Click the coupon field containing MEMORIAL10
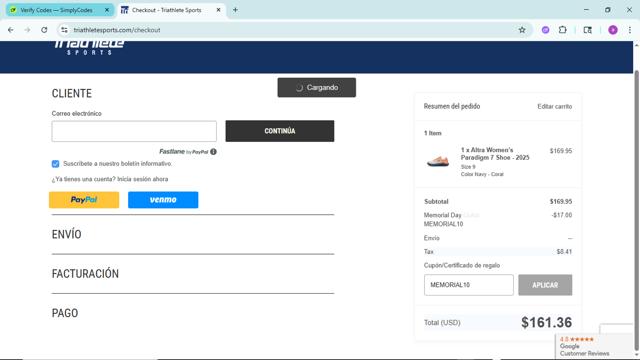The width and height of the screenshot is (640, 360). [469, 284]
